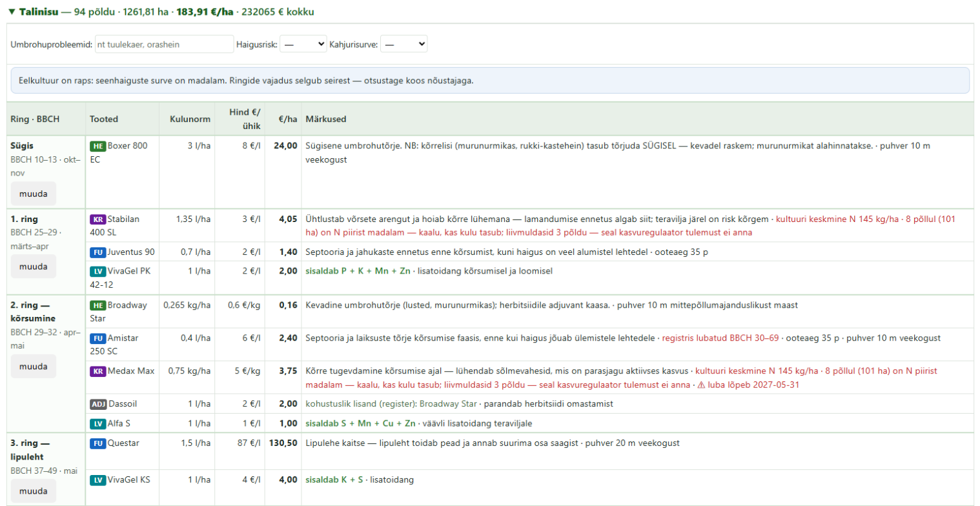The image size is (980, 506).
Task: Open the Haigusrisk dropdown
Action: pyautogui.click(x=304, y=44)
